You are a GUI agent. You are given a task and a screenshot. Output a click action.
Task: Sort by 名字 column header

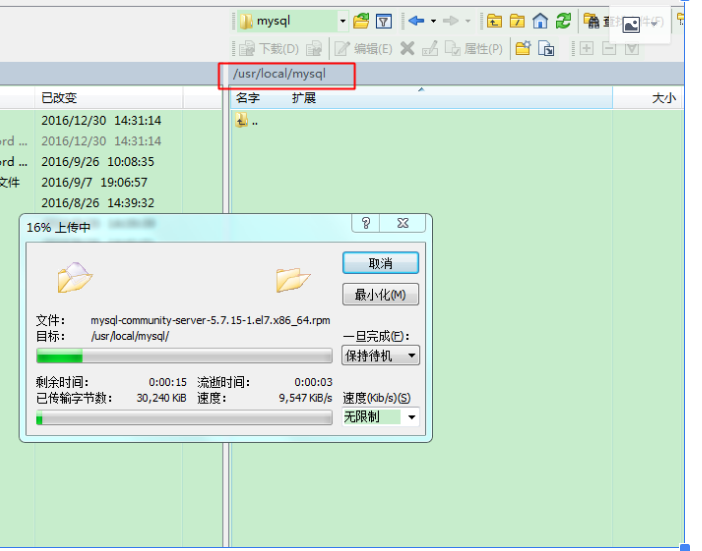click(248, 98)
